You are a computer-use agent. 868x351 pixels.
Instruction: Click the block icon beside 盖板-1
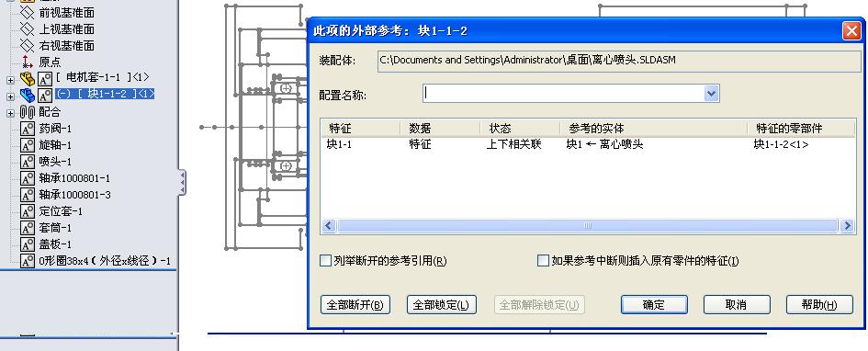pos(28,244)
